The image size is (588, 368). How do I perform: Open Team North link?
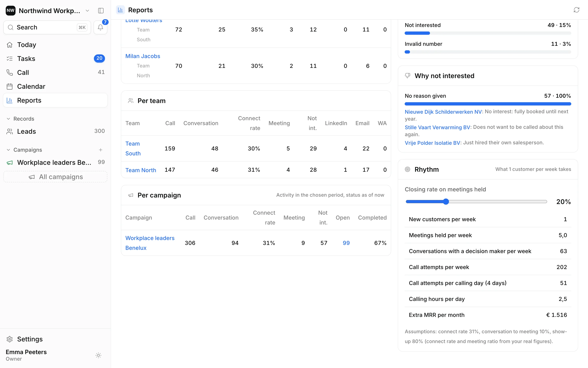[x=141, y=170]
